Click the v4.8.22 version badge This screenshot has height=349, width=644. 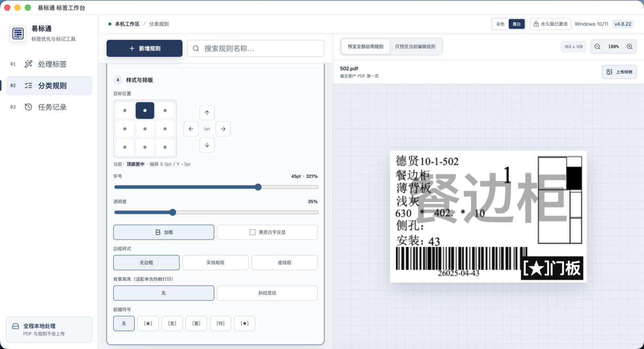click(623, 24)
